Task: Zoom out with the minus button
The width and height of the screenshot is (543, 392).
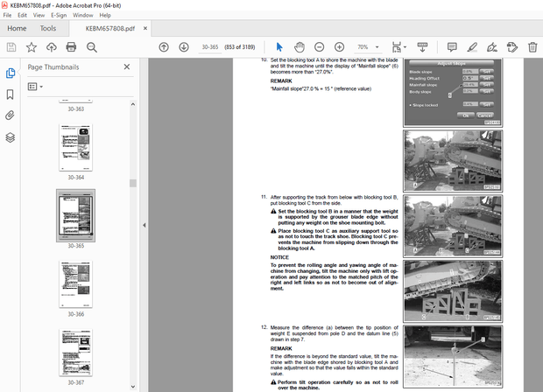Action: tap(317, 46)
